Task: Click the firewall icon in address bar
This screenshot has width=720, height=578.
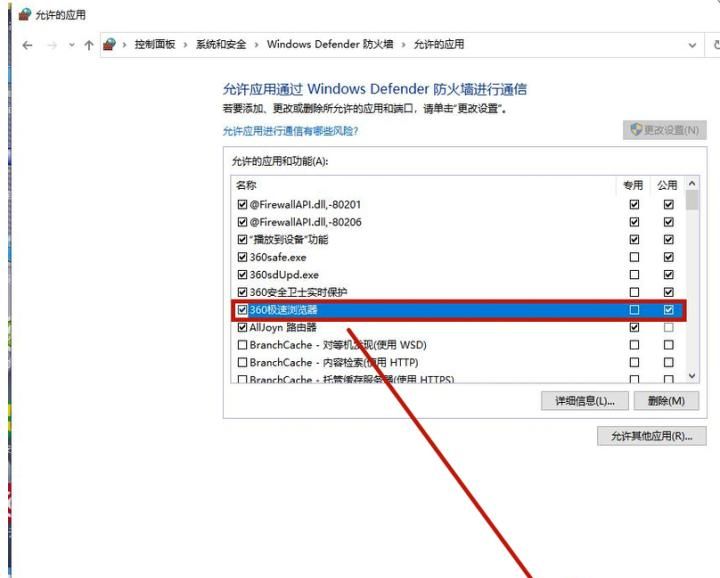Action: [109, 45]
